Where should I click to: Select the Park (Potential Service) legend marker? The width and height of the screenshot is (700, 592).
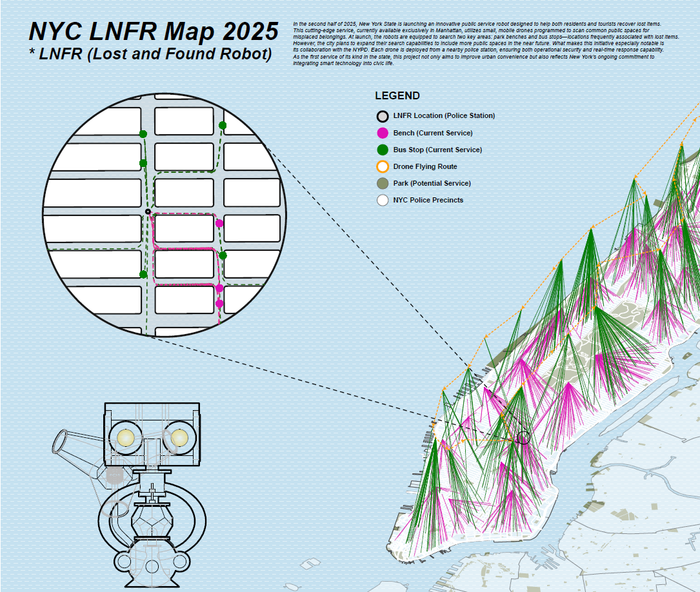point(382,183)
